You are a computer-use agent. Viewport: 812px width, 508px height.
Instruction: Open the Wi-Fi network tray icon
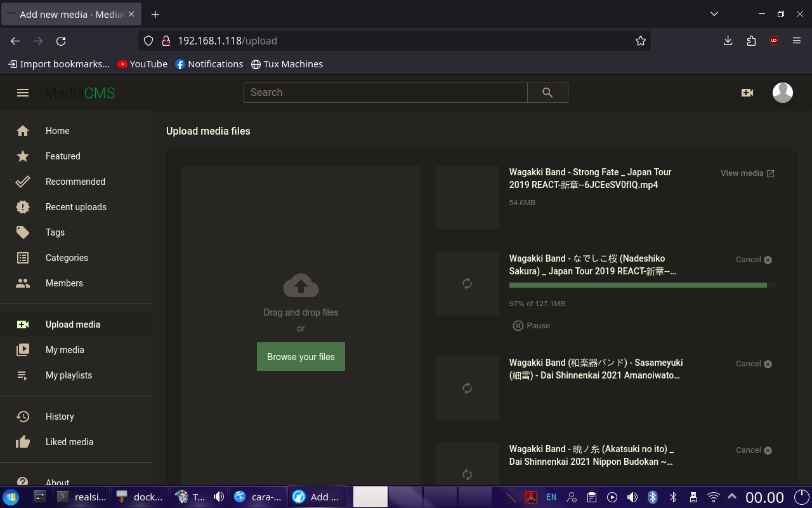click(714, 497)
